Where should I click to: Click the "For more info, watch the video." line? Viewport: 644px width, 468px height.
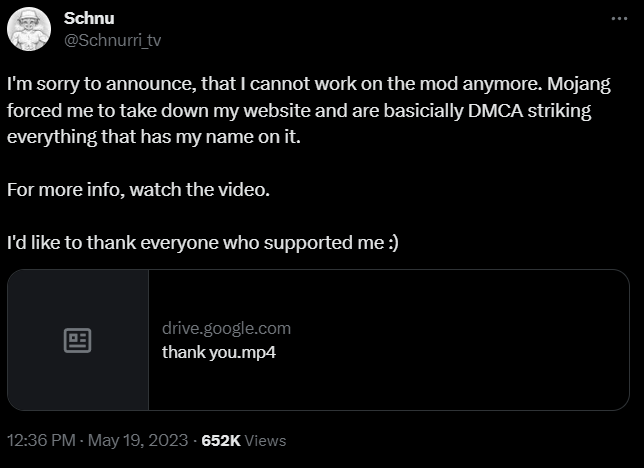click(138, 190)
